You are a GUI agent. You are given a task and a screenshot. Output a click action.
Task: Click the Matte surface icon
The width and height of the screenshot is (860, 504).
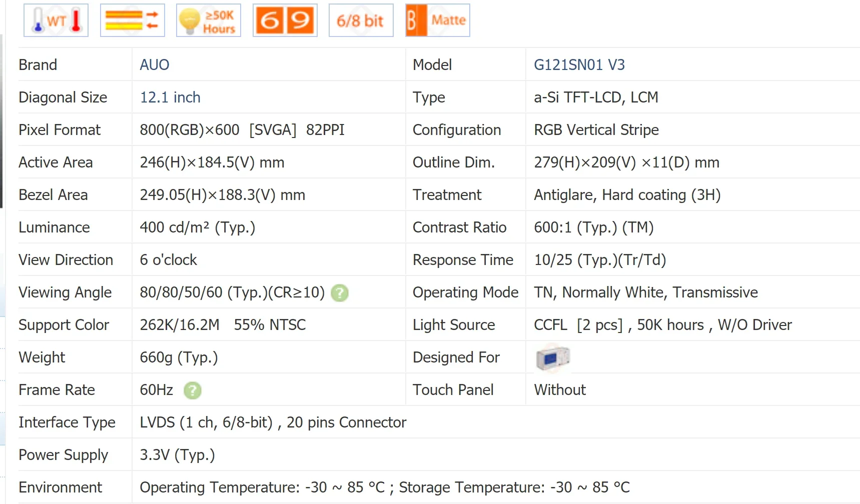coord(438,20)
